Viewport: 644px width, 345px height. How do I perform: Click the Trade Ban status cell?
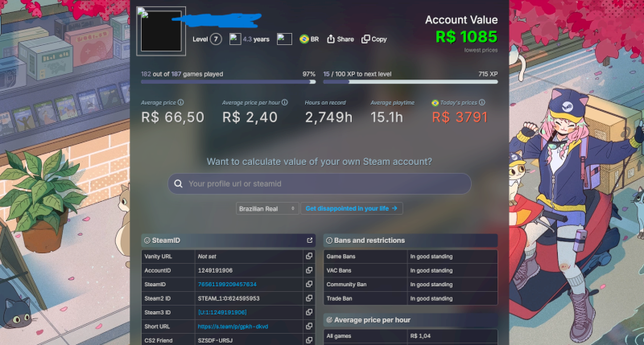[x=452, y=298]
